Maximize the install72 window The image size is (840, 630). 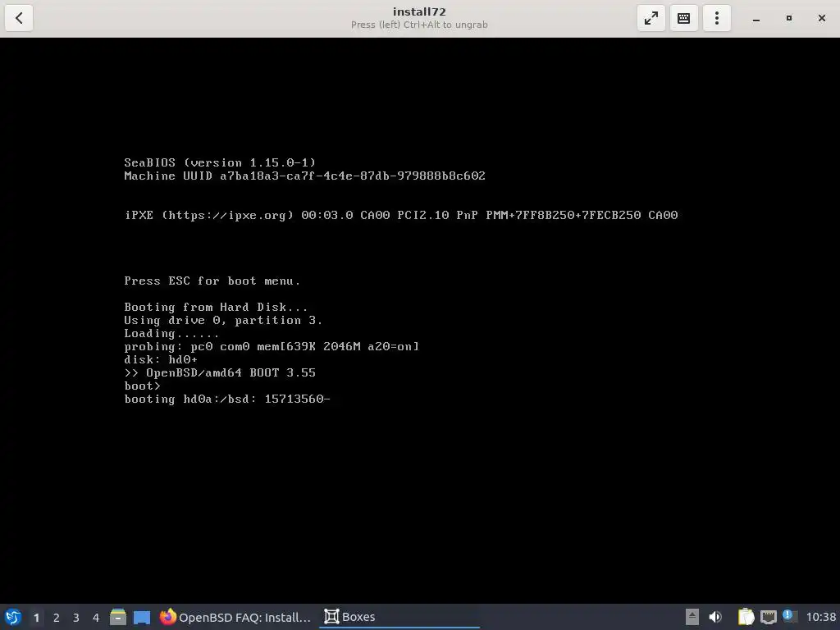[788, 18]
